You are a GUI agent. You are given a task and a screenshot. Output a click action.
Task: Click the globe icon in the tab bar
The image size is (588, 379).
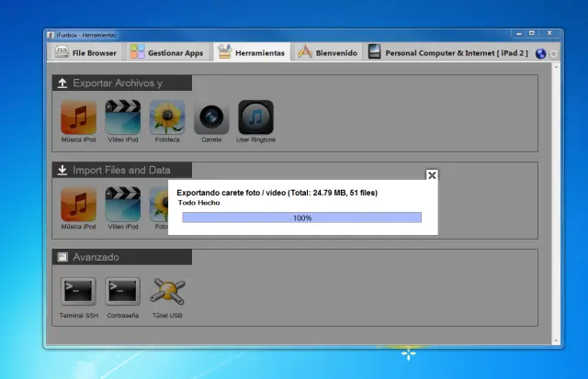click(x=540, y=54)
